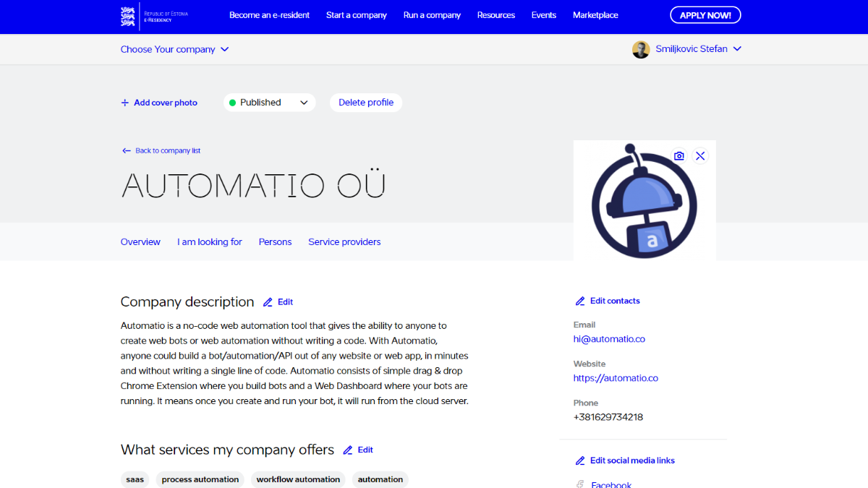Screen dimensions: 868x488
Task: Open the https://automatio.co website link
Action: (x=616, y=378)
